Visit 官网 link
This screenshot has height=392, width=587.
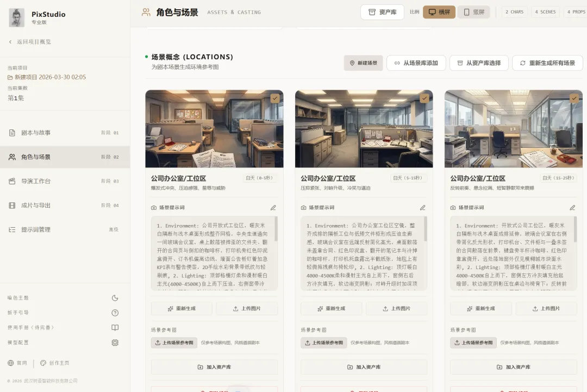click(17, 363)
